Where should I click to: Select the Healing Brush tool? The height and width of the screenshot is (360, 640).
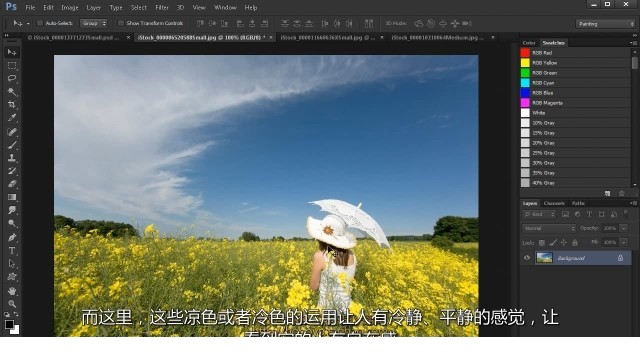tap(12, 131)
